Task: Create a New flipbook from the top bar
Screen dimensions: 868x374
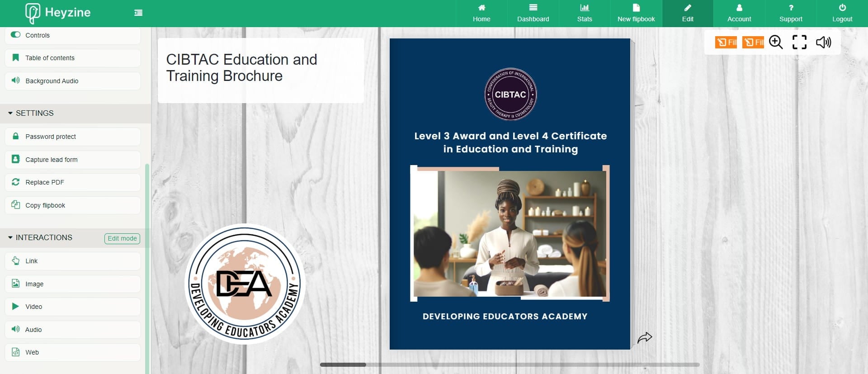Action: click(636, 13)
